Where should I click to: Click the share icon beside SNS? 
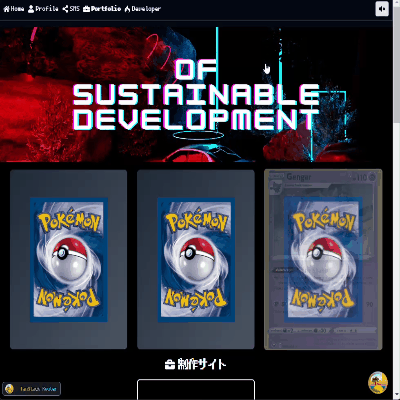click(x=65, y=9)
